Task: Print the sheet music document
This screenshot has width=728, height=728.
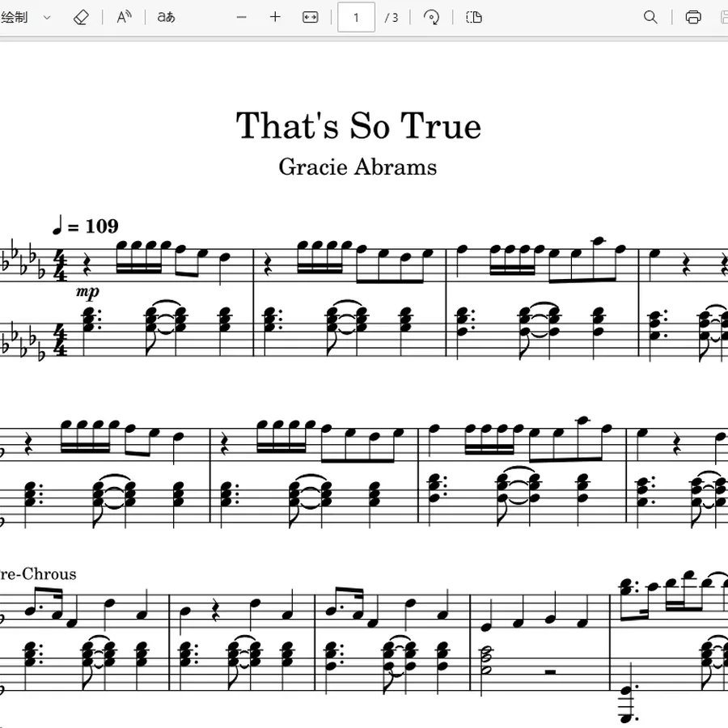Action: tap(693, 18)
